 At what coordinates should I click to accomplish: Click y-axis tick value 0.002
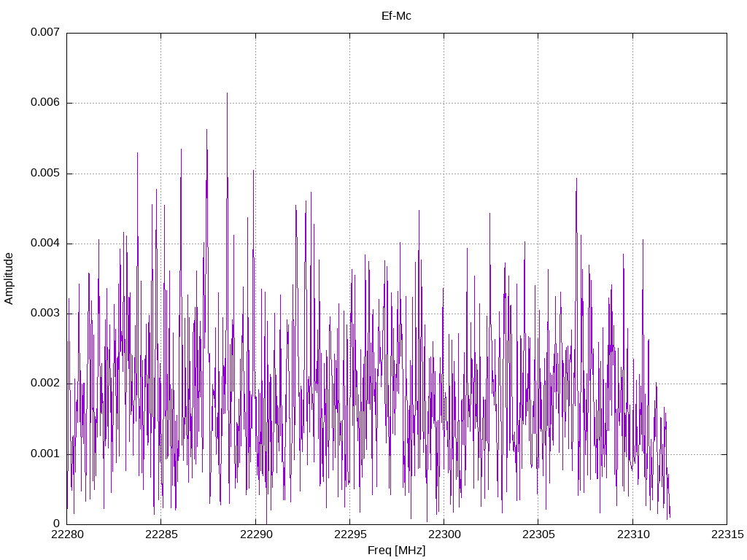click(45, 383)
